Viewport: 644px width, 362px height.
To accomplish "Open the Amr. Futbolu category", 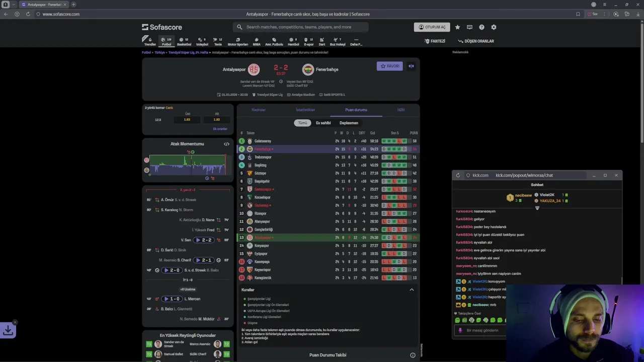I will coord(274,41).
